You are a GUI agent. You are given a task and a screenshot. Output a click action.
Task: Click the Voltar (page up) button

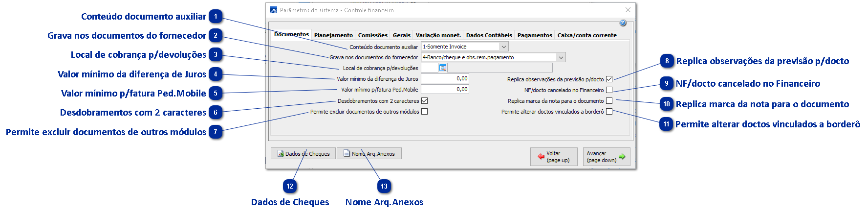coord(554,157)
